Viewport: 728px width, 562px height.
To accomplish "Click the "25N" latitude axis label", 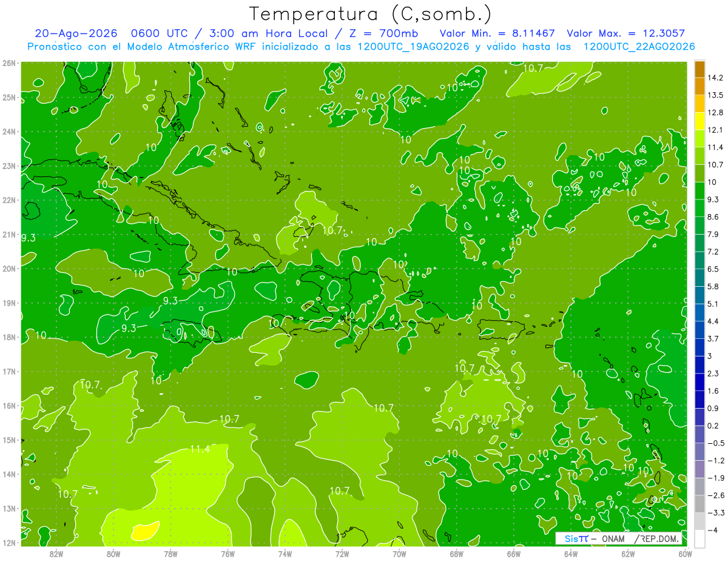I will click(8, 97).
